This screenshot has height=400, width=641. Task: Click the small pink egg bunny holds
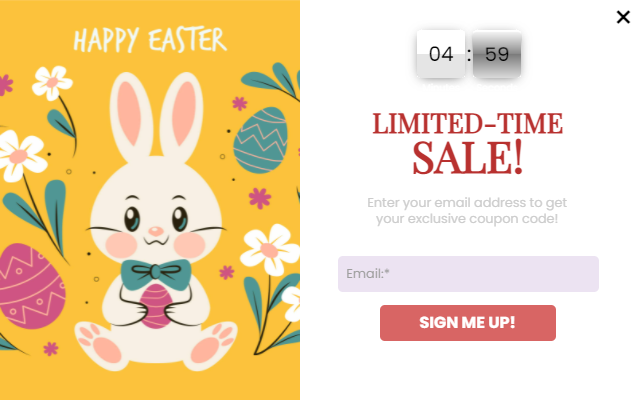click(156, 306)
